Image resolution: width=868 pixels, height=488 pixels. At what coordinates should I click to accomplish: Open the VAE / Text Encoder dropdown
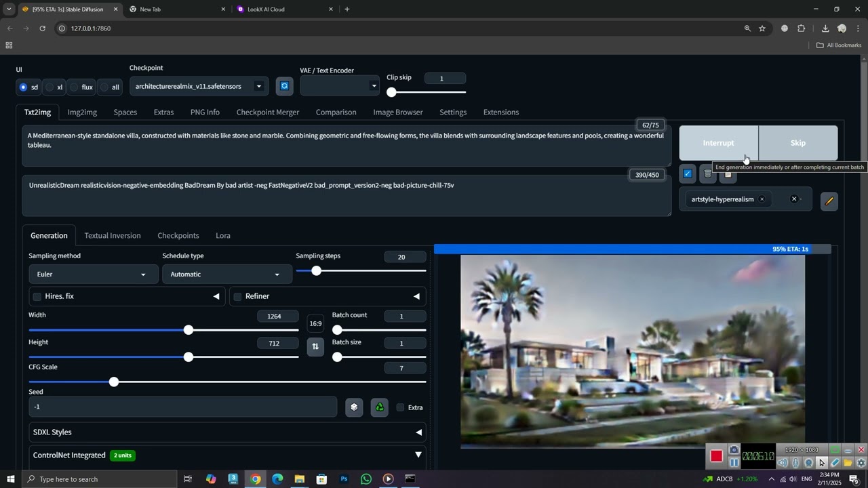coord(340,86)
